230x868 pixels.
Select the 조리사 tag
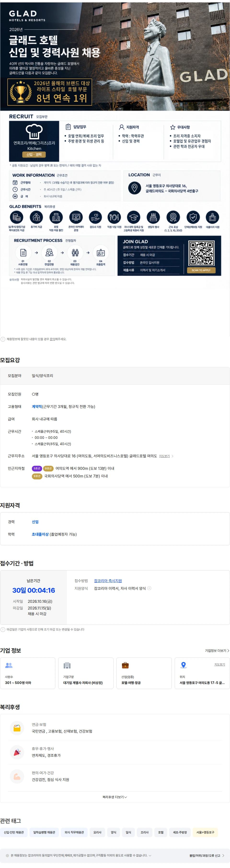[x=144, y=832]
